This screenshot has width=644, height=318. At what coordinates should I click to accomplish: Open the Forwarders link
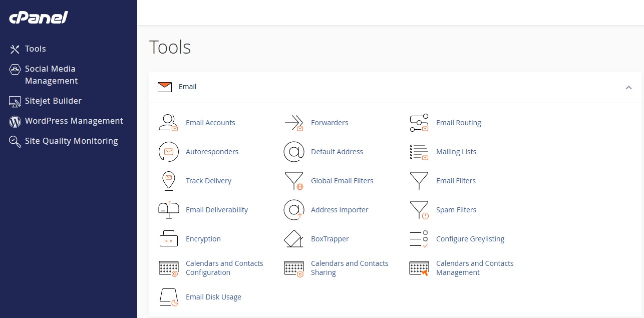pyautogui.click(x=330, y=123)
